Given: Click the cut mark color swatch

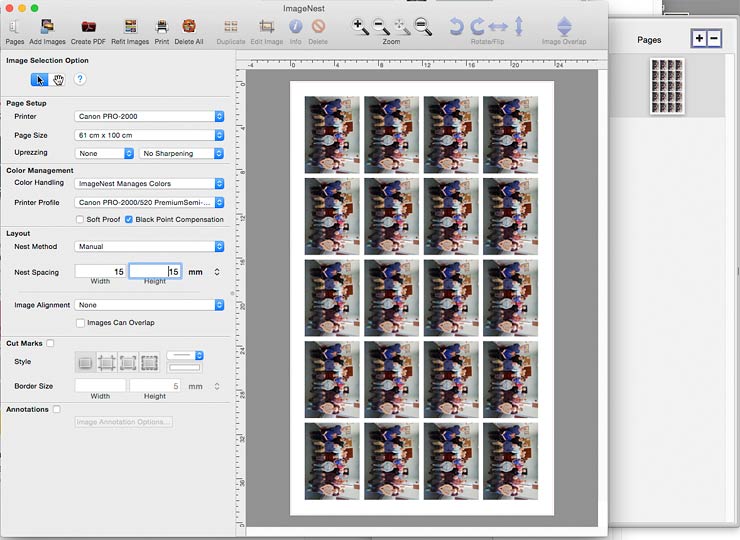Looking at the screenshot, I should click(x=185, y=368).
